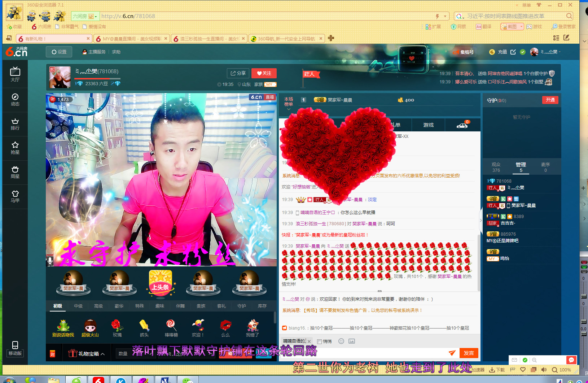Image resolution: width=588 pixels, height=383 pixels.
Task: Expand the 礼物宝箱 gift box
Action: pyautogui.click(x=86, y=353)
